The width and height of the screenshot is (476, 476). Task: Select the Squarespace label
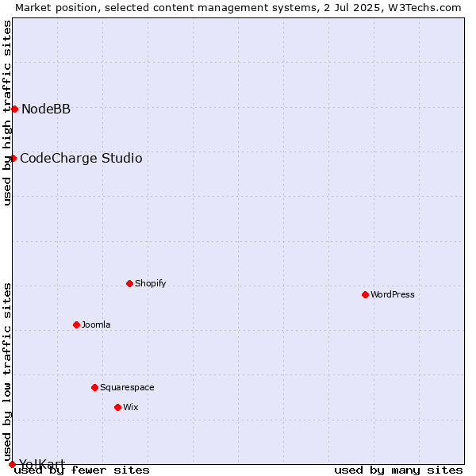pos(127,388)
